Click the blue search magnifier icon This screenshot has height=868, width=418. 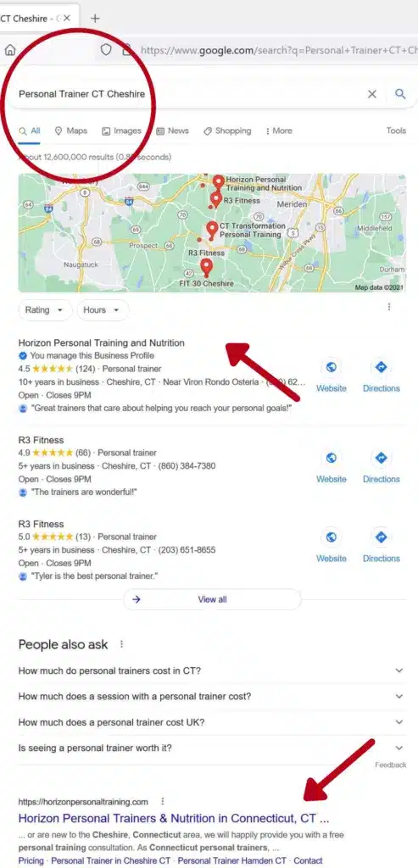[x=400, y=94]
